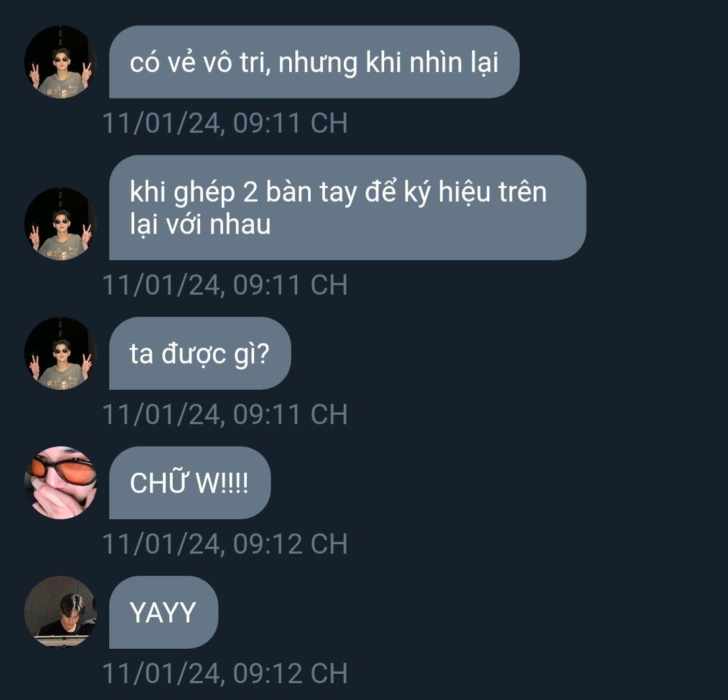
Task: Select the 'có vẻ vô tri, nhưng khi nhìn lại' bubble
Action: [x=314, y=62]
